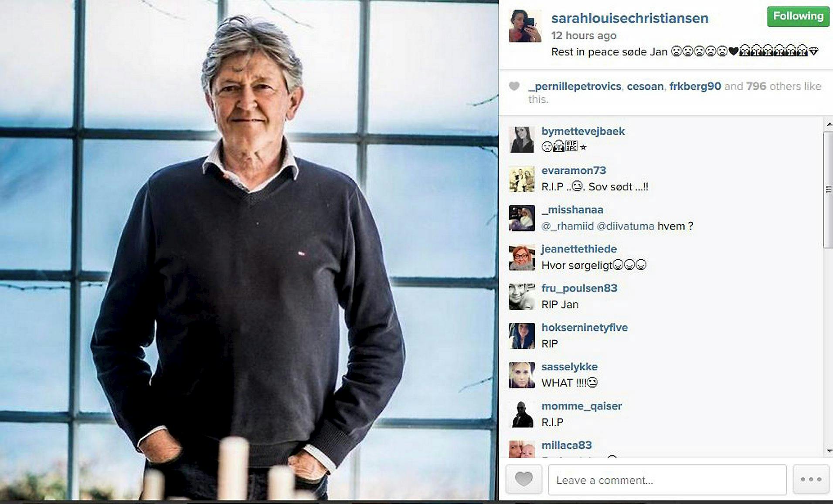Viewport: 833px width, 504px height.
Task: Click the Leave a comment field
Action: pos(667,480)
